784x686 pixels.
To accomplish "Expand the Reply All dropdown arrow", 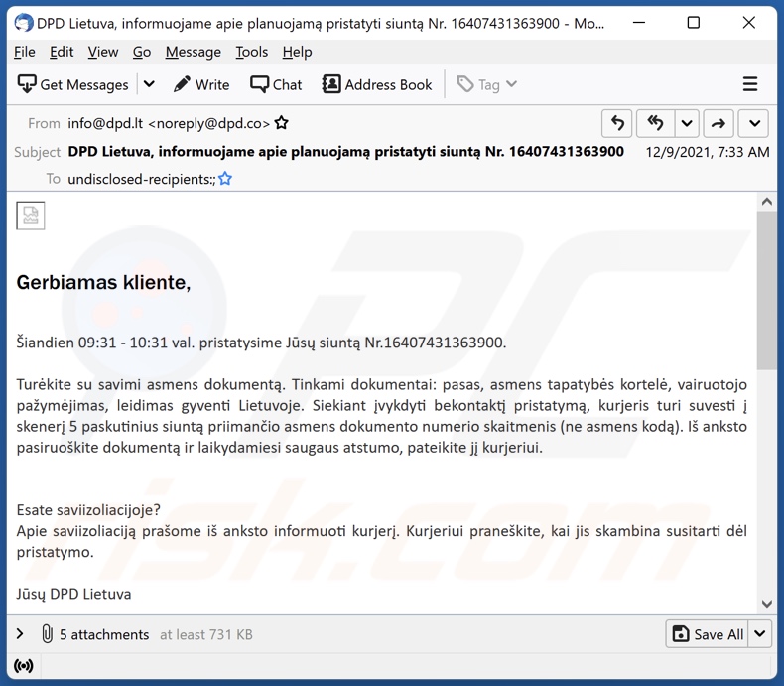I will [687, 123].
